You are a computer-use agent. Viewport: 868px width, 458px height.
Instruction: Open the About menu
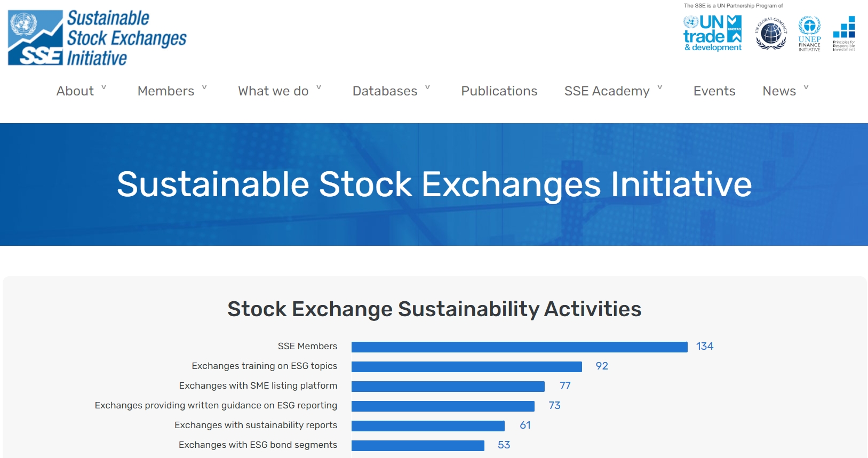click(x=75, y=91)
